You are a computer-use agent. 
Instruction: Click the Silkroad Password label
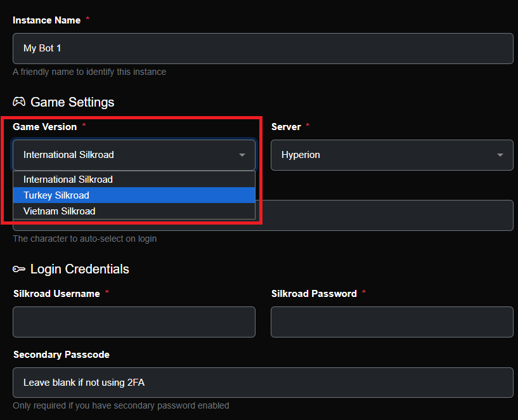pos(314,294)
